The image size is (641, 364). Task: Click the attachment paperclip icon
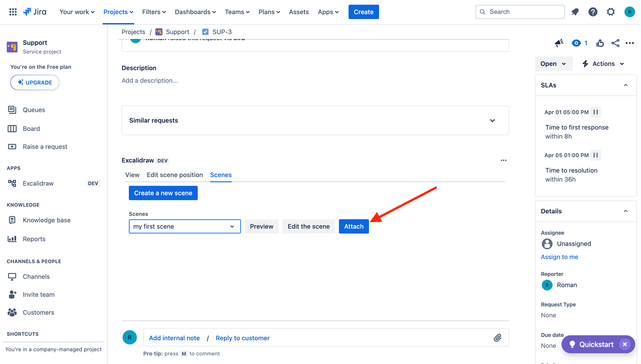point(498,338)
